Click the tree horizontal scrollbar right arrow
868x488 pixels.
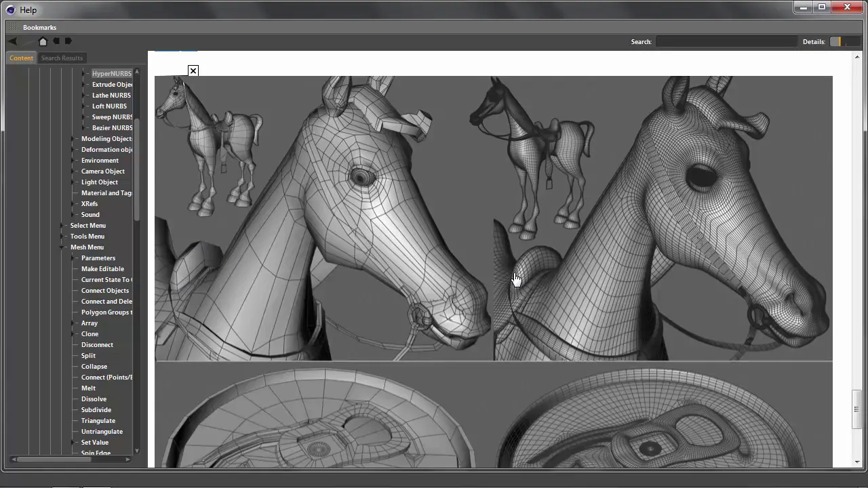(128, 459)
